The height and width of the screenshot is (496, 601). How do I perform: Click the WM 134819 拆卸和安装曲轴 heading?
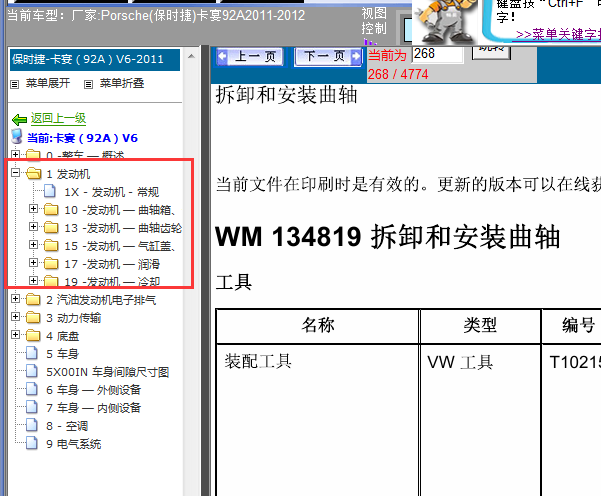point(388,237)
